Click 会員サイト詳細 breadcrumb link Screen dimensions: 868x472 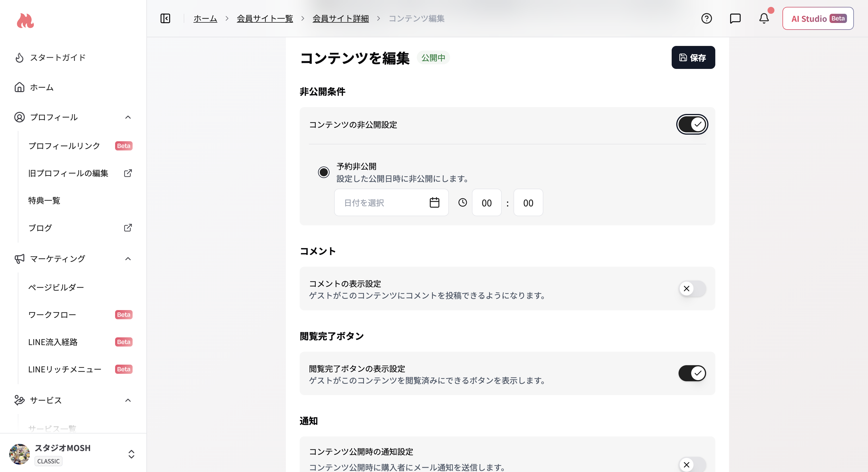click(x=341, y=19)
